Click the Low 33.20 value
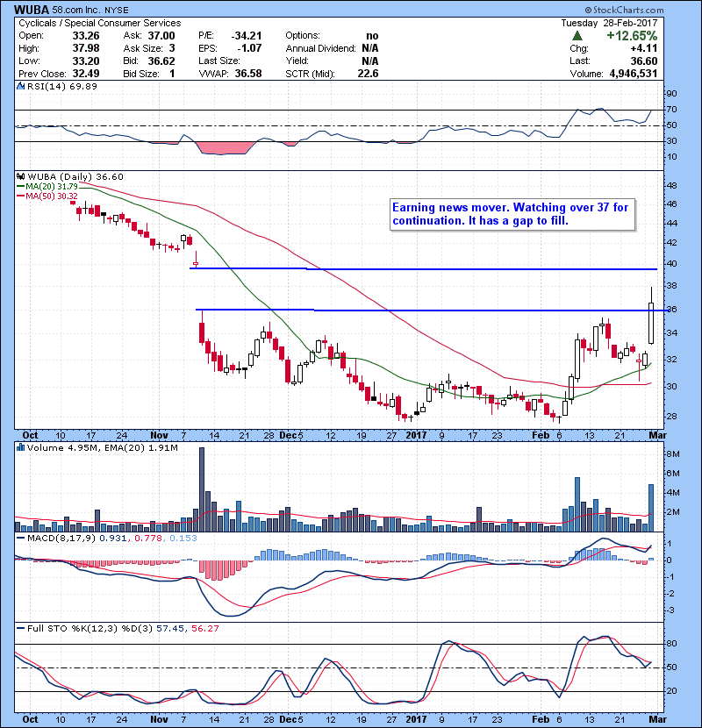The image size is (702, 728). pos(86,61)
